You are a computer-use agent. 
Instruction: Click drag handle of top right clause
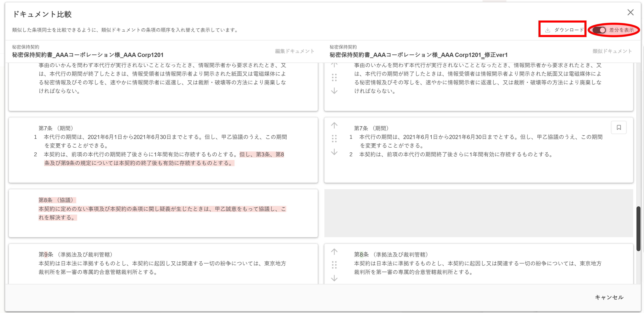pyautogui.click(x=334, y=78)
